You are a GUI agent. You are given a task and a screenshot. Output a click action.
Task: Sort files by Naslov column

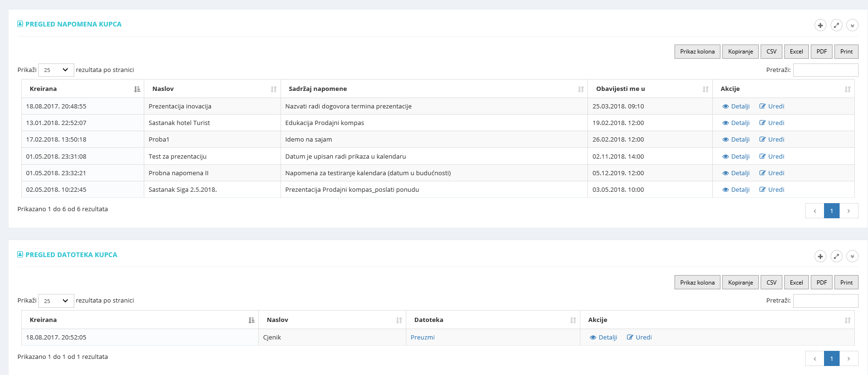pos(333,320)
